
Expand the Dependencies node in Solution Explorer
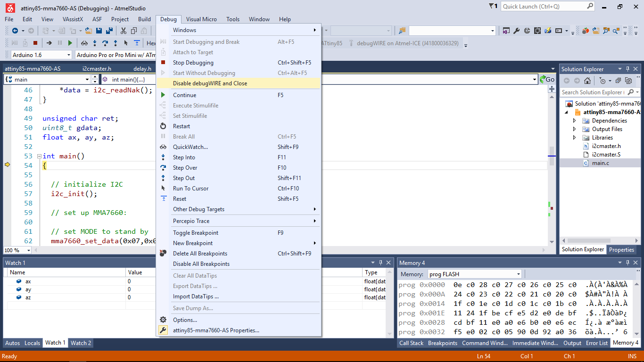[574, 121]
